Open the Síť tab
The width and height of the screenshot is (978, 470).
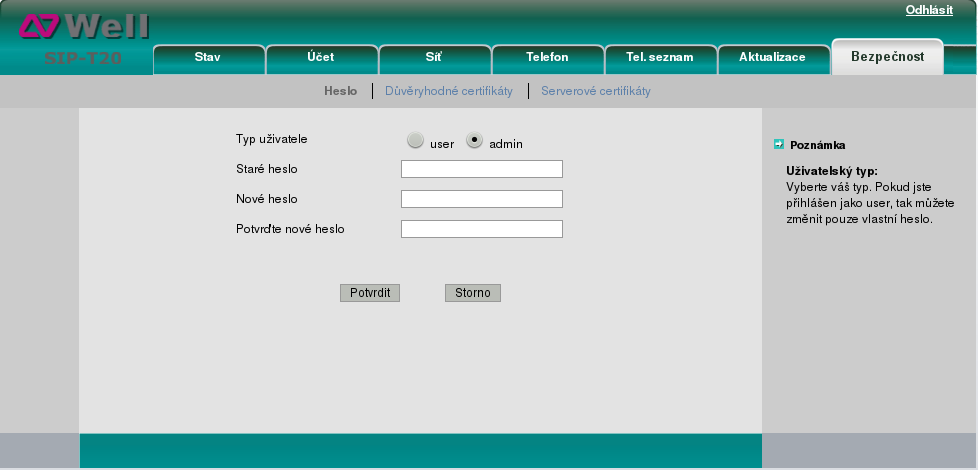tap(434, 58)
